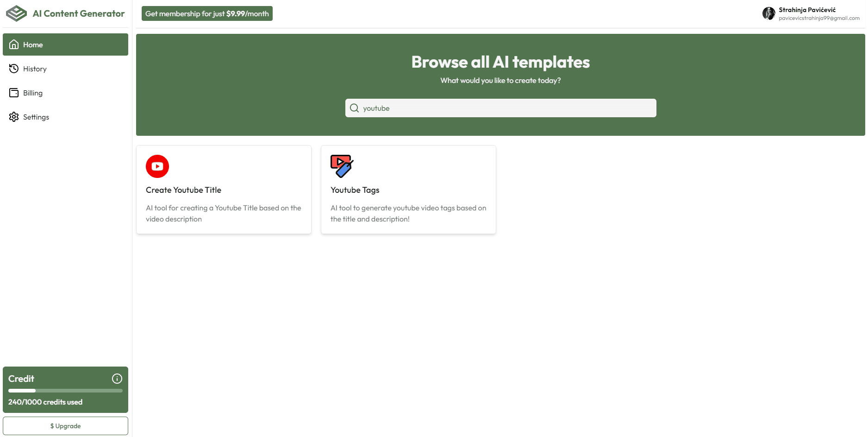Click the red YouTube play icon

click(x=157, y=166)
